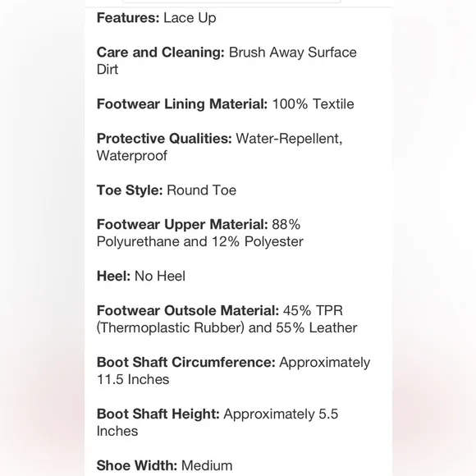Select the Round Toe value
Screen dimensions: 476x476
coord(202,190)
